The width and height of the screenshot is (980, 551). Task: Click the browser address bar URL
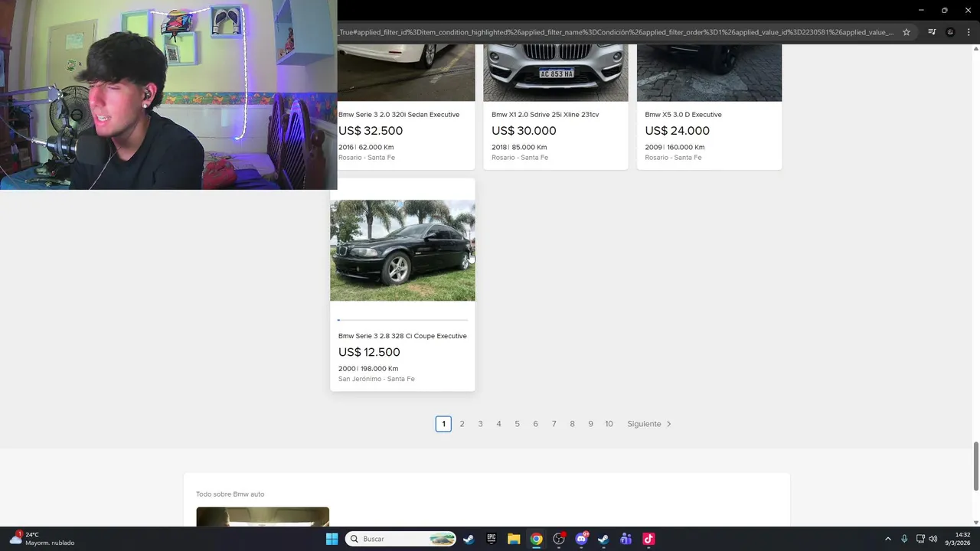coord(616,32)
